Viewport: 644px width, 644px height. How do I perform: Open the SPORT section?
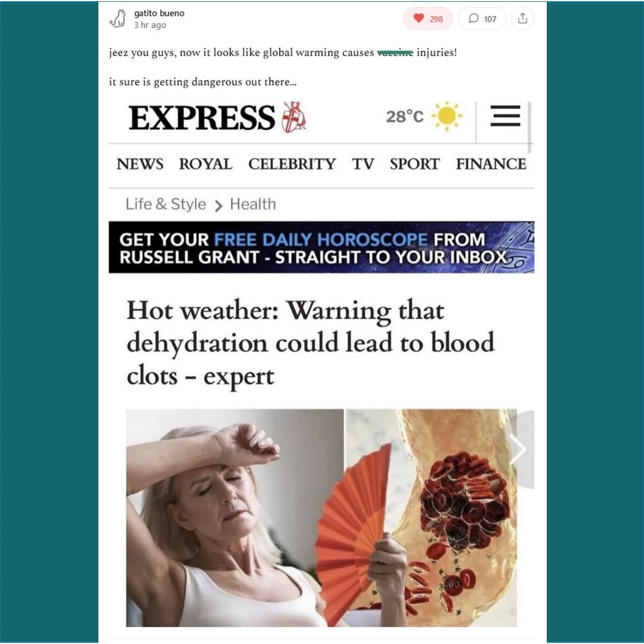tap(415, 164)
